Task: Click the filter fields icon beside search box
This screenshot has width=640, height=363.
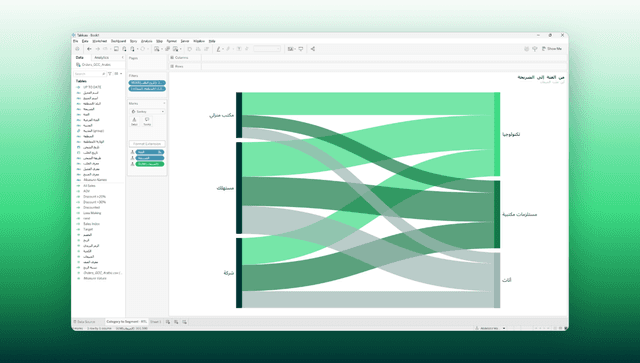Action: click(110, 73)
